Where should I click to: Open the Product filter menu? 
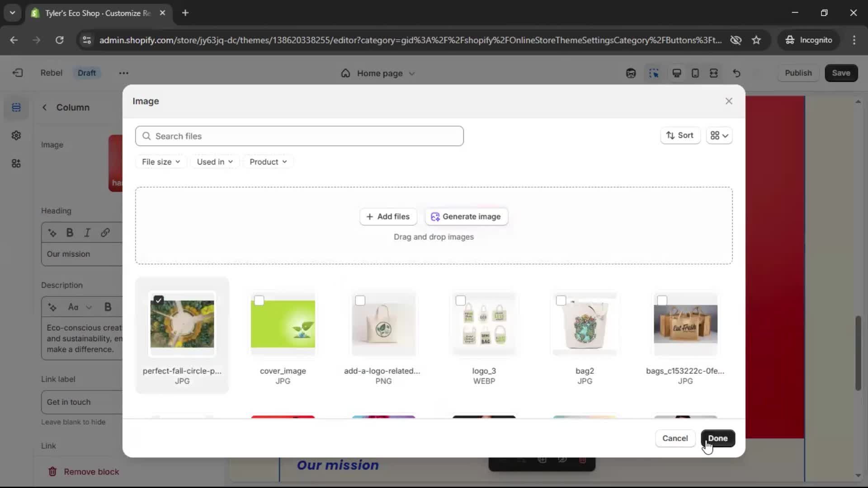point(268,162)
